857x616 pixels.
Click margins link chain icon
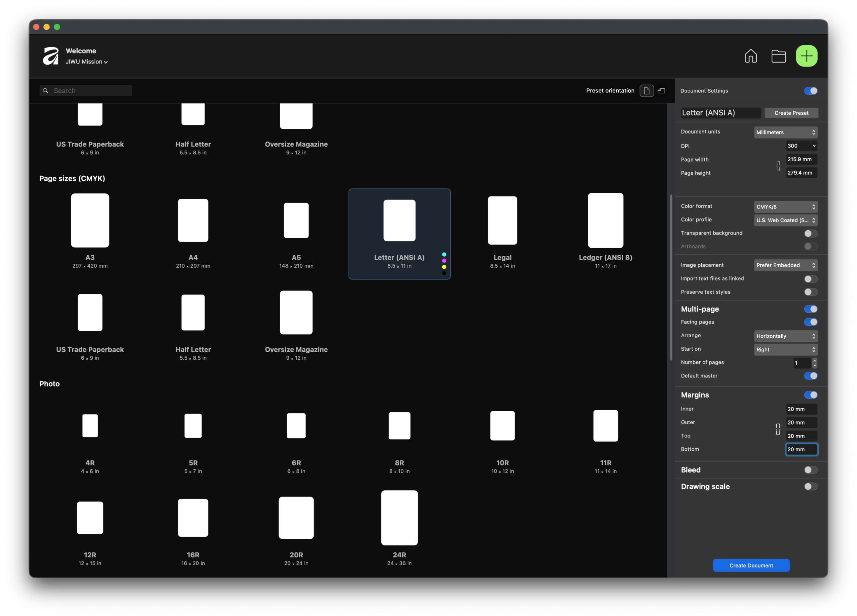(778, 429)
